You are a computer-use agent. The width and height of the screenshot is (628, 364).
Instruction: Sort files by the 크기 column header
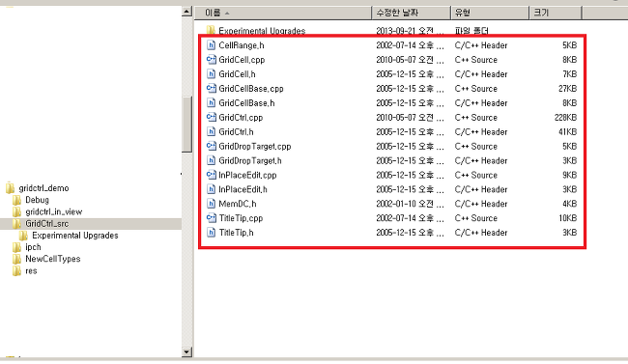(556, 13)
